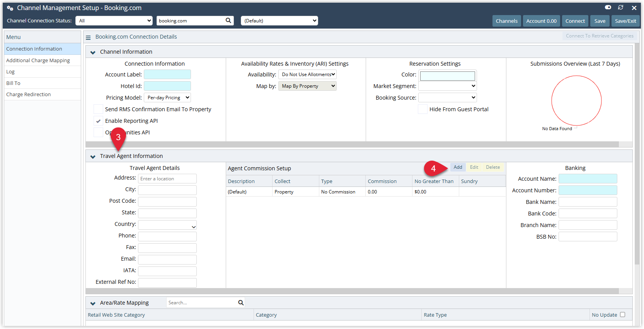644x329 pixels.
Task: Click Edit in Agent Commission Setup
Action: 474,167
